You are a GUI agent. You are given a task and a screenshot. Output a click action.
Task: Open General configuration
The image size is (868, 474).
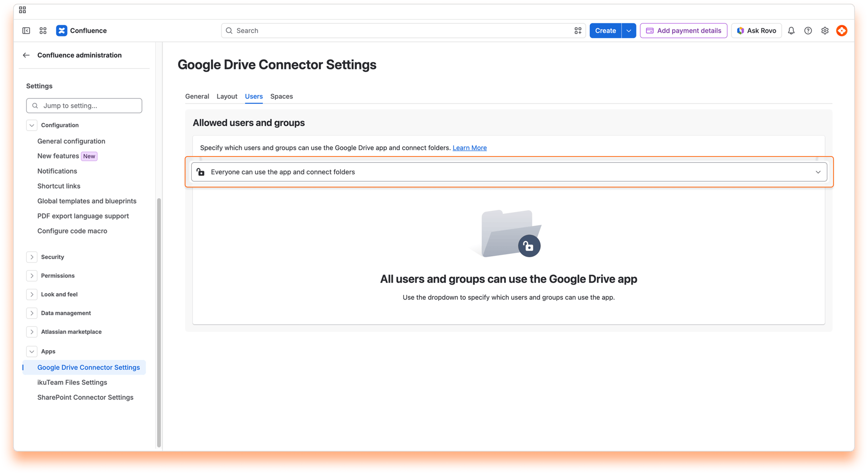[71, 141]
